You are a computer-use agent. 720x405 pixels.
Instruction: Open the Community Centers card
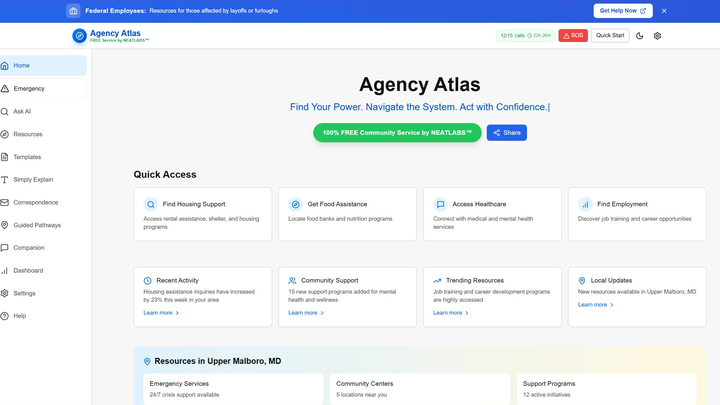pos(420,389)
